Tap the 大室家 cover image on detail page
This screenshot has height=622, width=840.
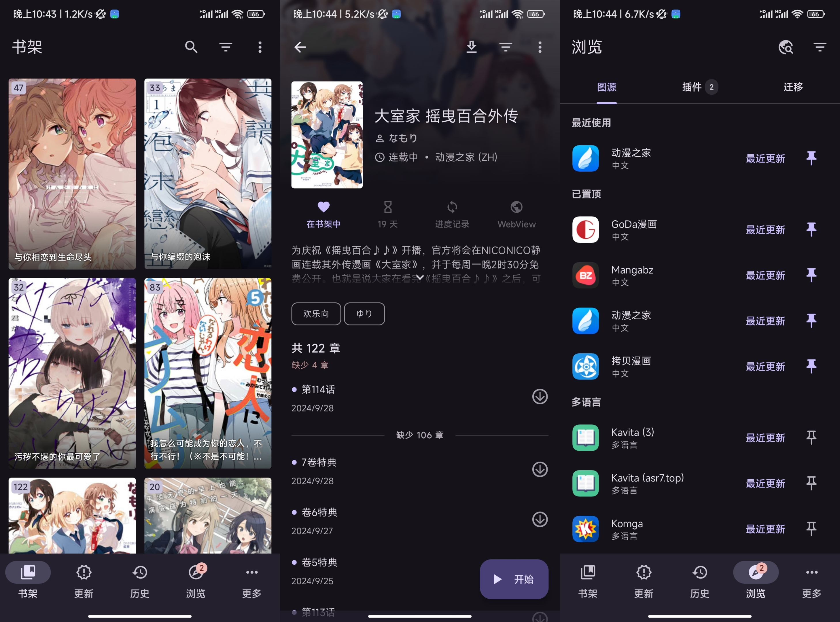(327, 135)
